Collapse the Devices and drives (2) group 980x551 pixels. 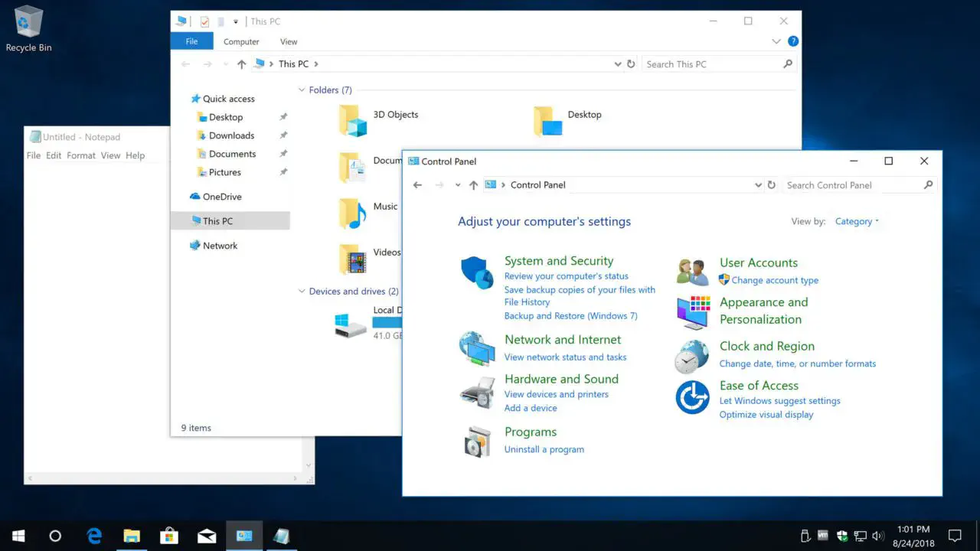[x=302, y=292]
